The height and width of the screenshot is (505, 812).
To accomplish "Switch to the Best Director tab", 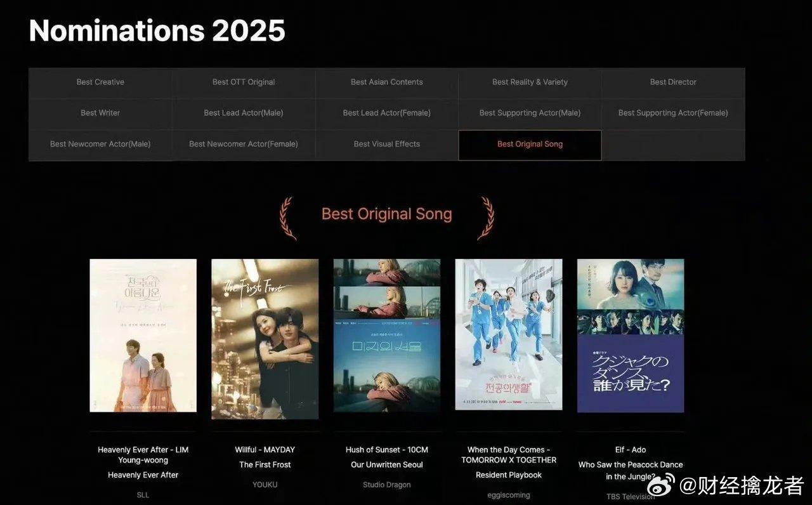I will (x=673, y=82).
